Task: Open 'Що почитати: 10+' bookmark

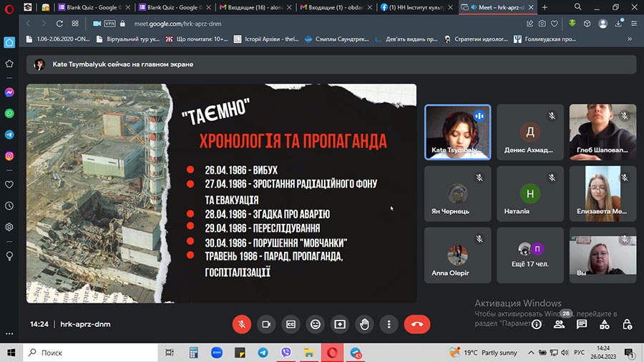Action: pos(197,39)
